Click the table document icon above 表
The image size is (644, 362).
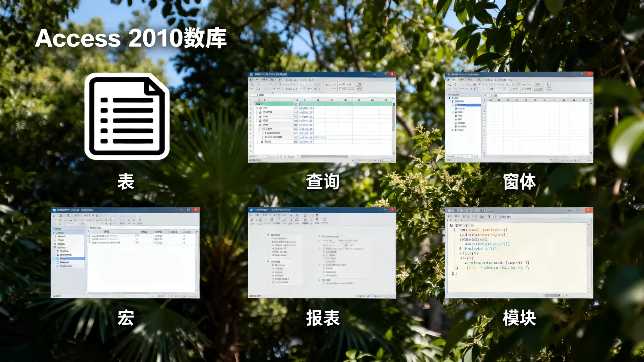coord(126,117)
